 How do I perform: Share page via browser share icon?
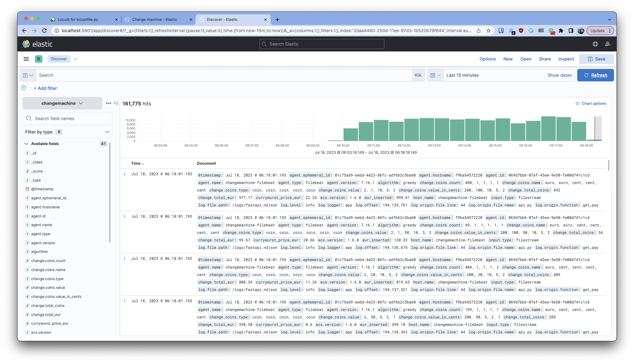479,31
